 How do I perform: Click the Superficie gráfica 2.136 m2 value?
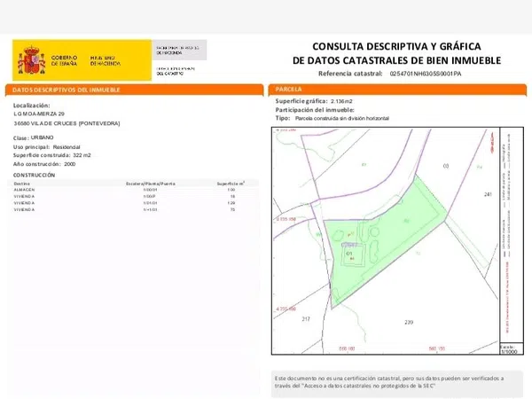(341, 101)
